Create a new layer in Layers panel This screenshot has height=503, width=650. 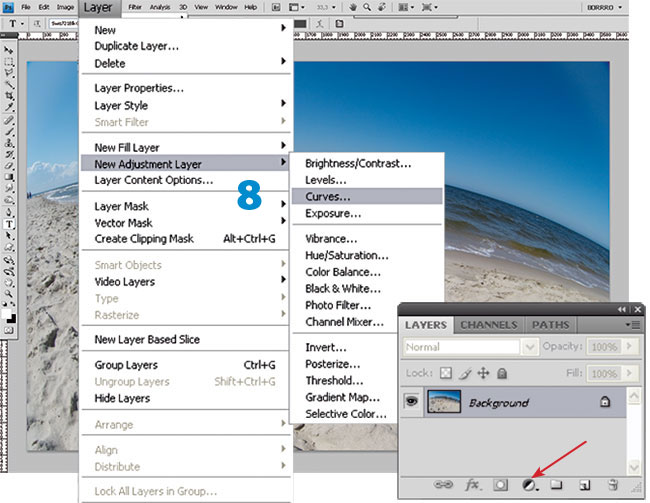coord(585,485)
